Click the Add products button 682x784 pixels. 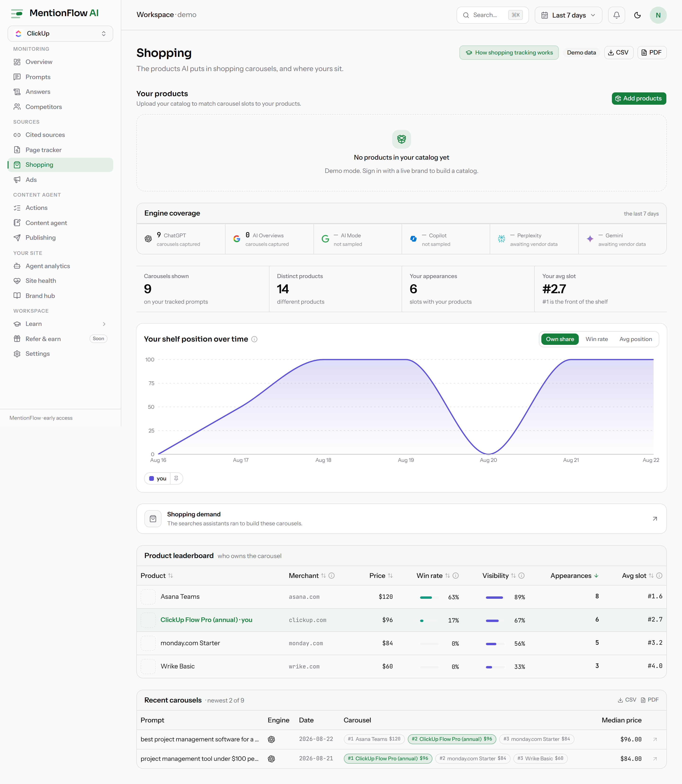pos(639,99)
